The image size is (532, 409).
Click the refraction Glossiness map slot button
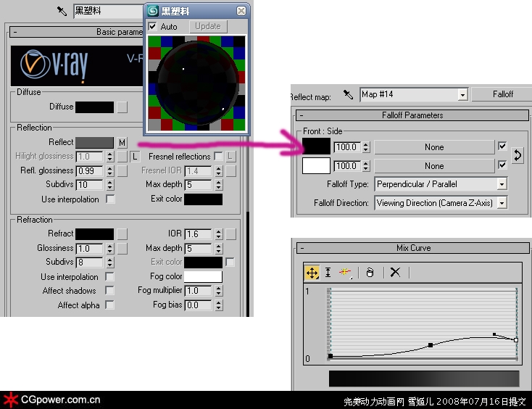pyautogui.click(x=122, y=249)
